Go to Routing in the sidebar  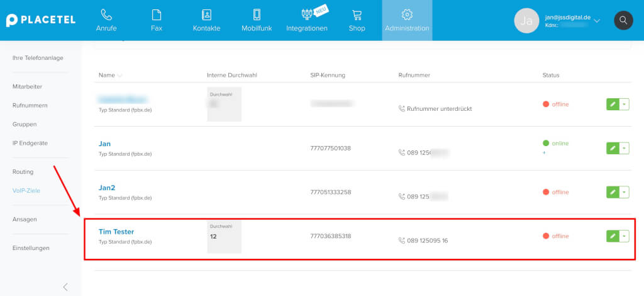pos(23,172)
